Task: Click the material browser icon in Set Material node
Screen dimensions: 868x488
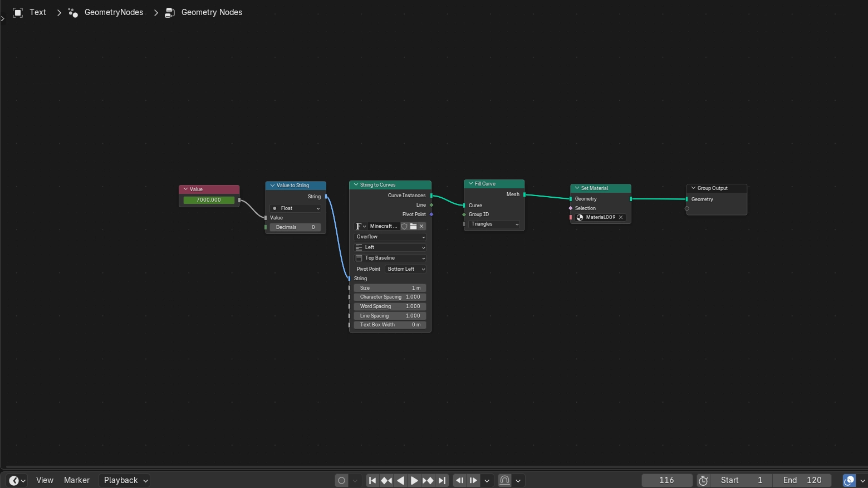Action: tap(580, 217)
